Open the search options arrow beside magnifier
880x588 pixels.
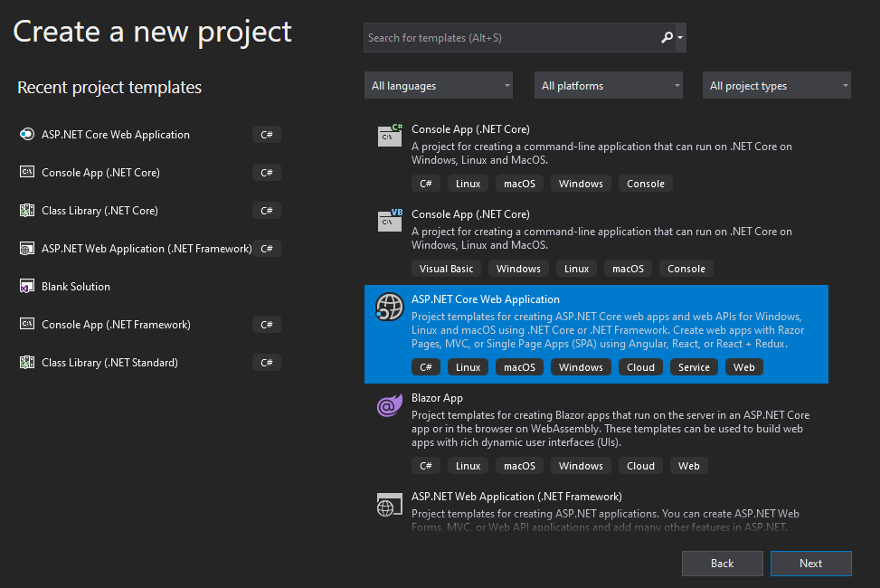(x=680, y=38)
